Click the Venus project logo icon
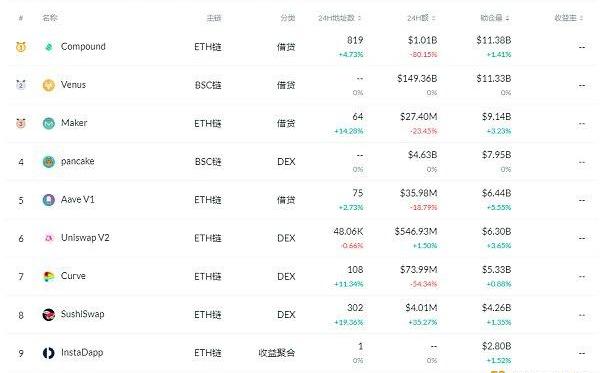Image resolution: width=600 pixels, height=373 pixels. [49, 85]
